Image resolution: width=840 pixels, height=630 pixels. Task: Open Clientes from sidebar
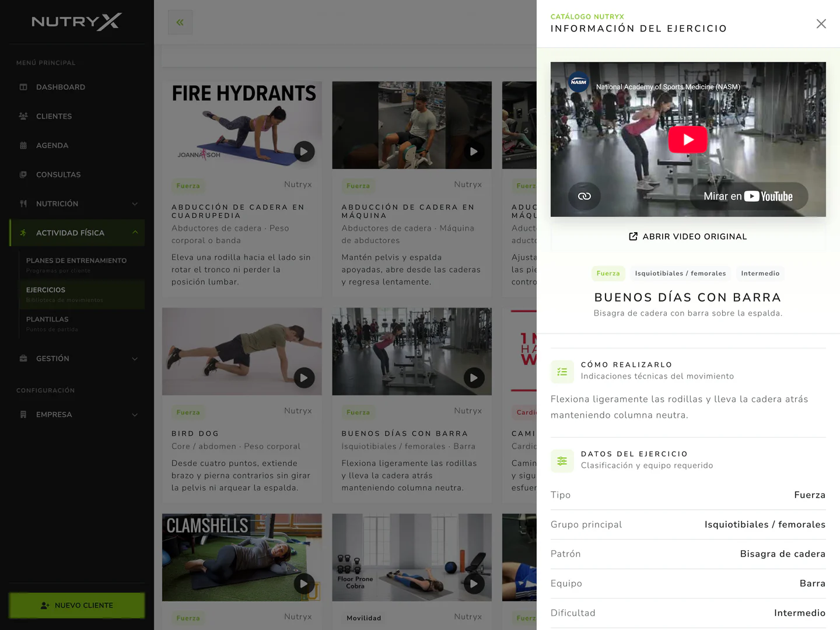click(76, 116)
